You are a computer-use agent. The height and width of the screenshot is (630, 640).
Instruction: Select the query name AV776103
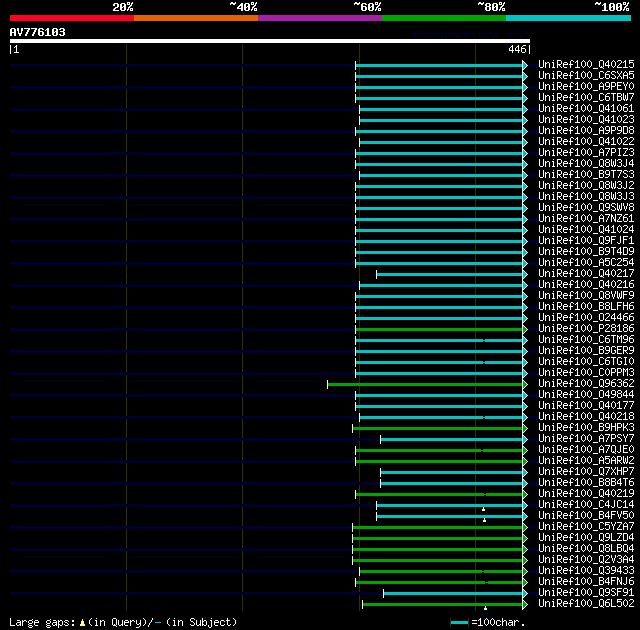[38, 32]
